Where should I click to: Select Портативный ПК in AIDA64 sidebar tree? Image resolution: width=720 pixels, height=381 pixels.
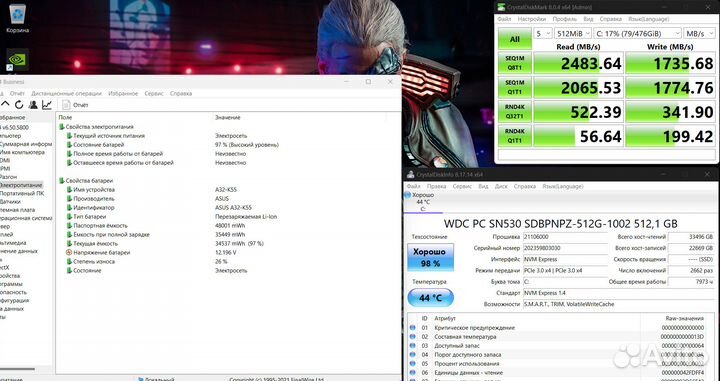pos(22,193)
